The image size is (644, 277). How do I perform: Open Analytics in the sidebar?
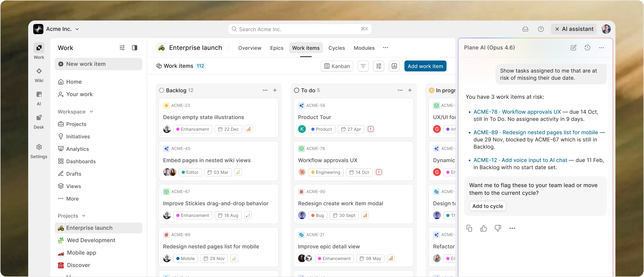pyautogui.click(x=98, y=149)
